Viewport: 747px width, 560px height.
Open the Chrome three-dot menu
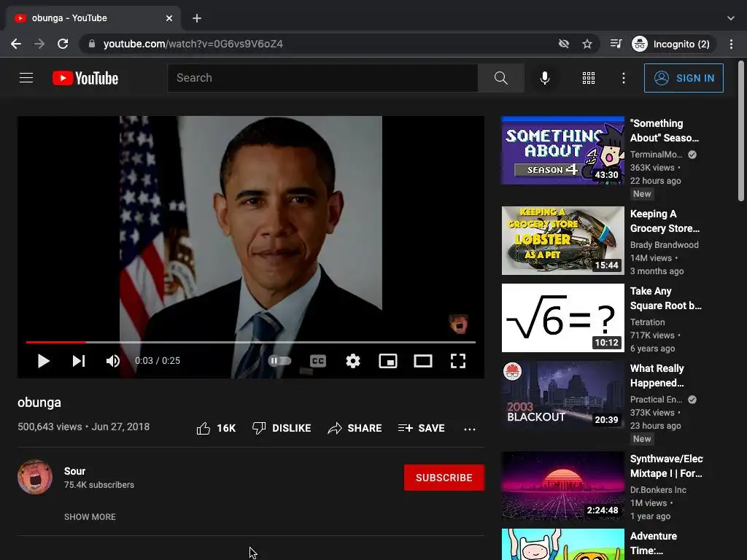pyautogui.click(x=731, y=44)
